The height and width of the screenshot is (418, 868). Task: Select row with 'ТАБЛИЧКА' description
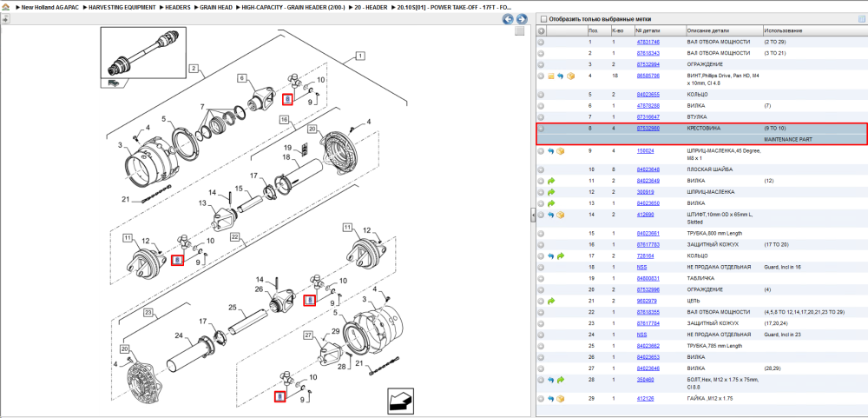[700, 278]
